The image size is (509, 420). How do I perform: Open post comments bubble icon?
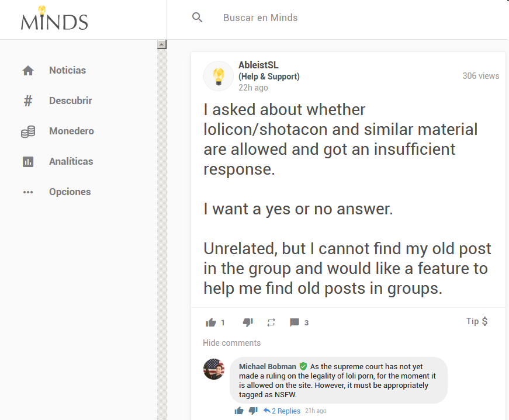tap(295, 322)
